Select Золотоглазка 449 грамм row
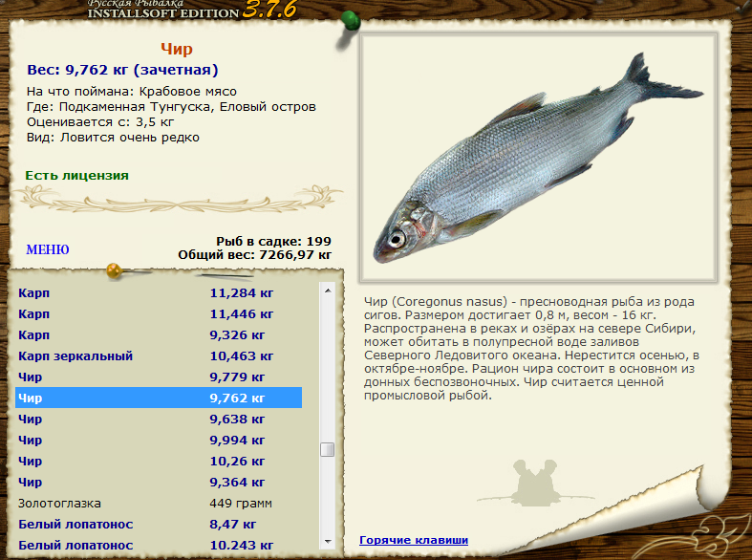Screen dimensions: 752x560 [x=159, y=504]
